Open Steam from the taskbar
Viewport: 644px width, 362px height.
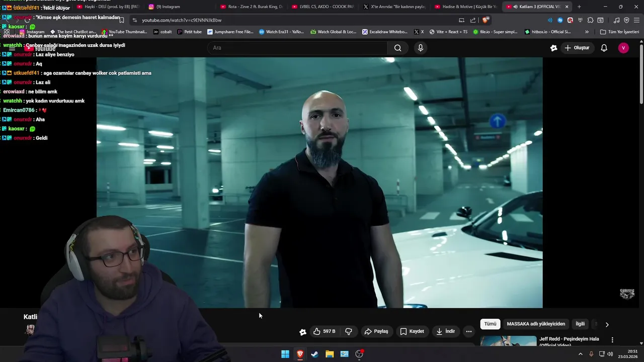314,354
